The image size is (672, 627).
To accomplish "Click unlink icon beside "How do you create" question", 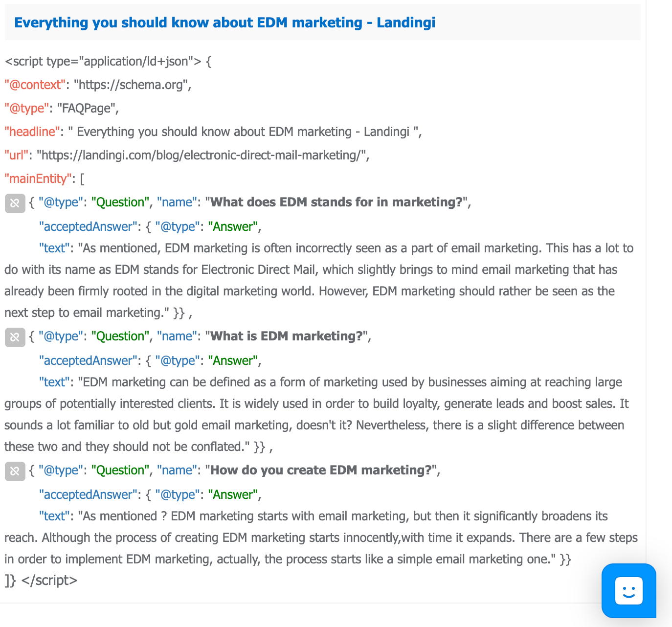I will coord(15,471).
